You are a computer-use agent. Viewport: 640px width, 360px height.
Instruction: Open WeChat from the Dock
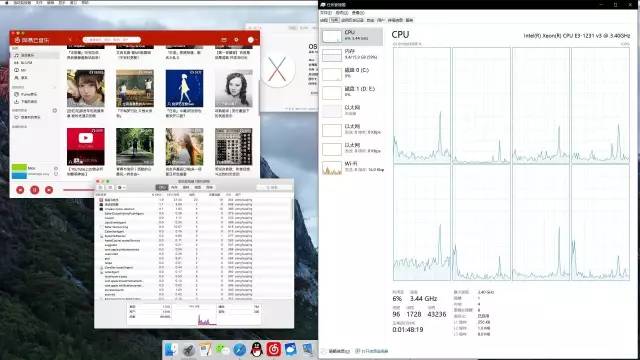tap(222, 350)
